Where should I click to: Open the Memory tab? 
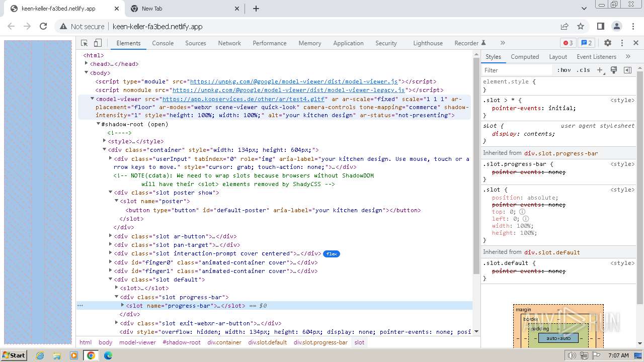pos(310,43)
